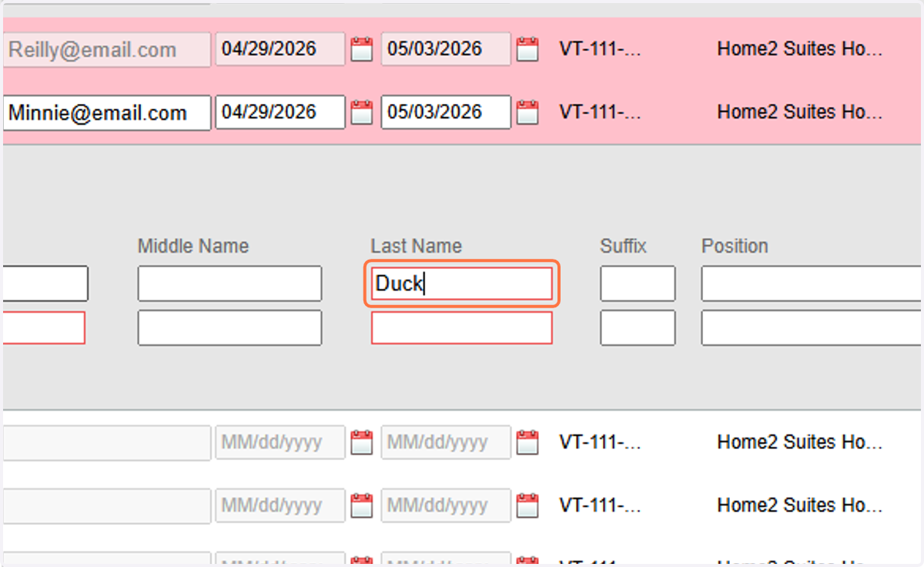Viewport: 924px width, 567px height.
Task: Click the Last Name column label
Action: coord(417,247)
